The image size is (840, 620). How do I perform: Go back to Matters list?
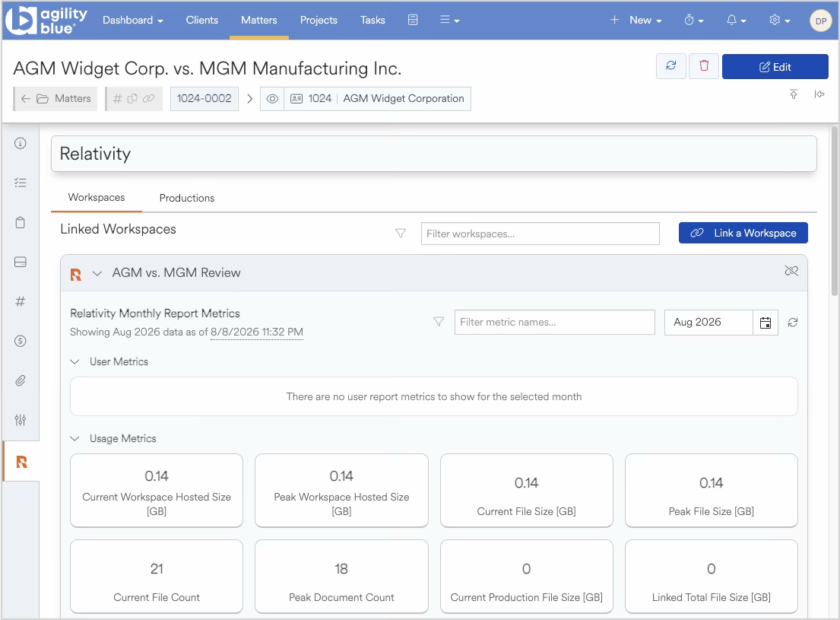[x=55, y=99]
